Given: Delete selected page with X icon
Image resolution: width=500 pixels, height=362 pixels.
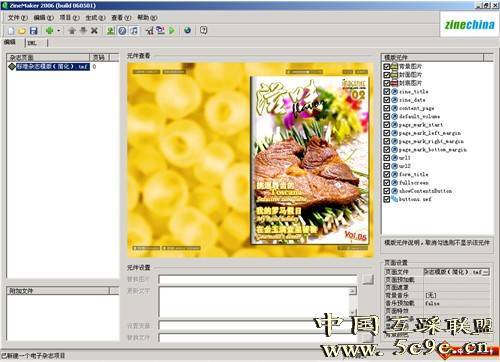Looking at the screenshot, I should pos(94,31).
